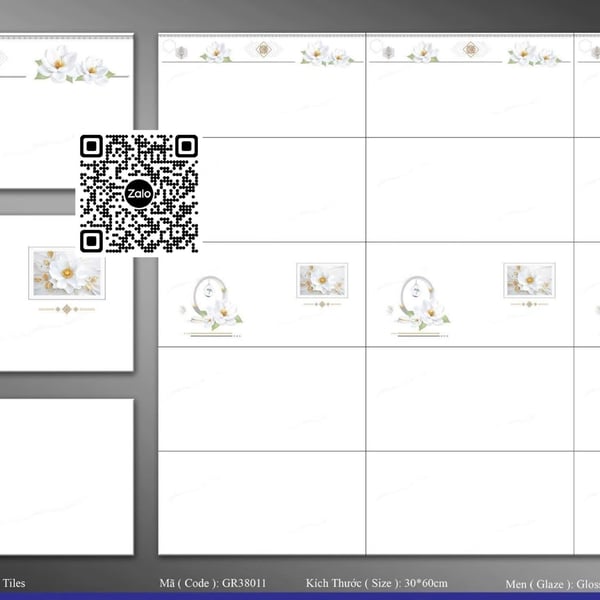Click the QR code's top-right corner square
Screen dimensions: 600x600
186,147
